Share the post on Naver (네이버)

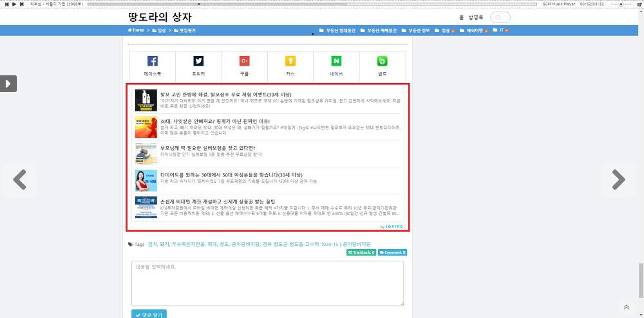click(x=336, y=66)
